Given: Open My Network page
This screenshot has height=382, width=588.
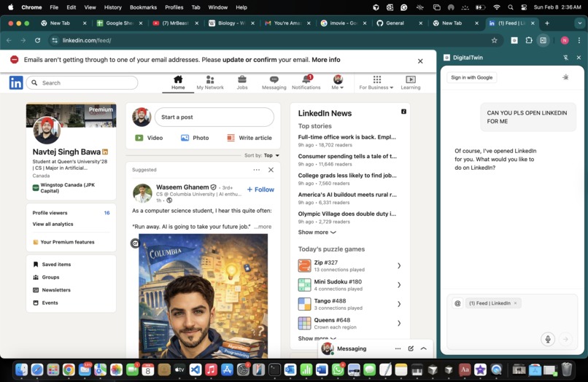Looking at the screenshot, I should tap(210, 82).
